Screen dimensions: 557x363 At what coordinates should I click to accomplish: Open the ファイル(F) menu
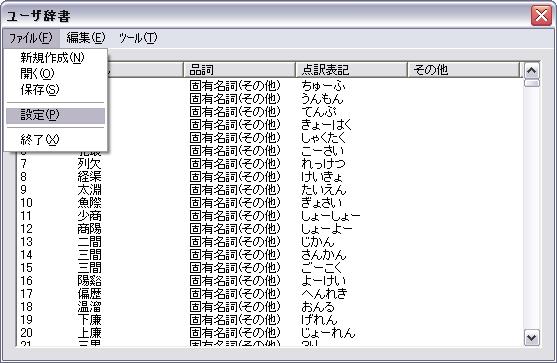[x=31, y=38]
